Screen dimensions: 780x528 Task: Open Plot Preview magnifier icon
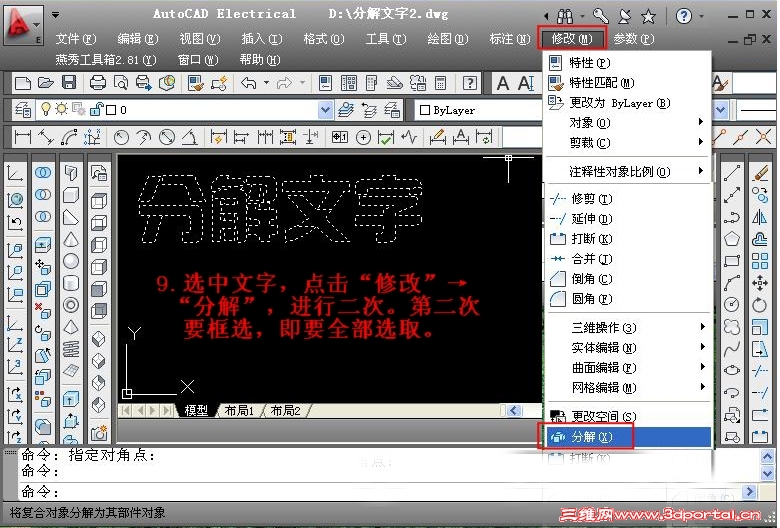coord(121,83)
